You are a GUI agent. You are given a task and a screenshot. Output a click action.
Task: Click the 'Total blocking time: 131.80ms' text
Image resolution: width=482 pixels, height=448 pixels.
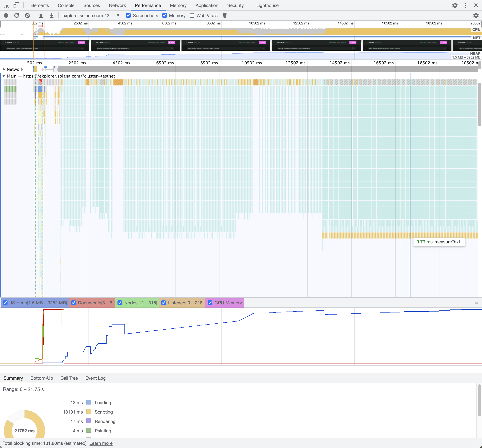pyautogui.click(x=45, y=443)
